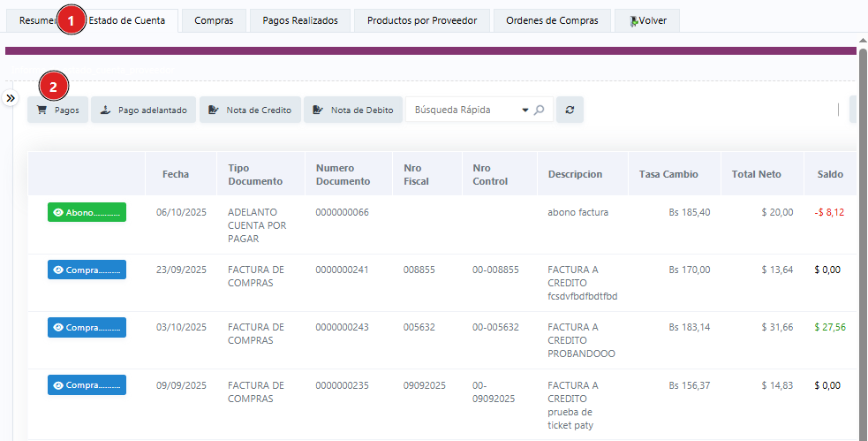View the Compra invoice number 0000000241
Screen dimensions: 868x441
tap(87, 270)
